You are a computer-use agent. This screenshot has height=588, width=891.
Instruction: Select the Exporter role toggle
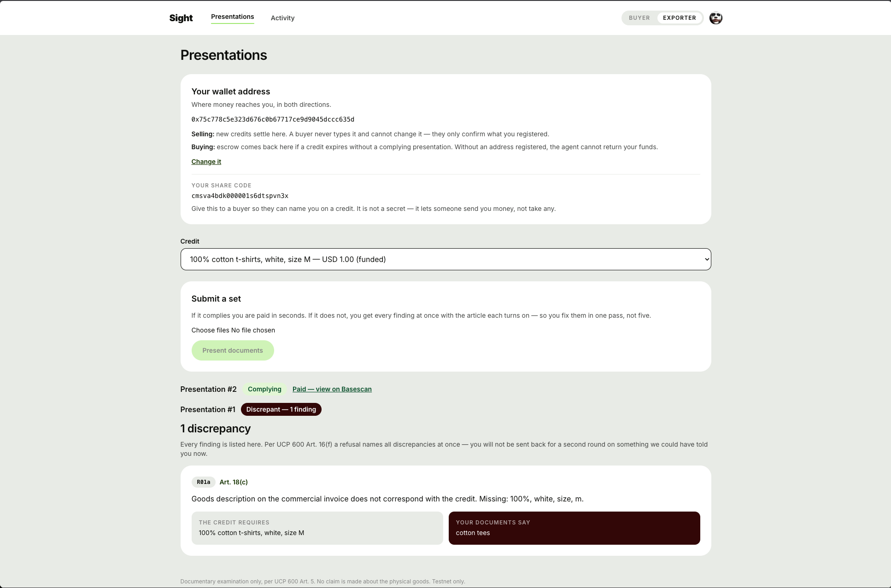click(x=679, y=18)
